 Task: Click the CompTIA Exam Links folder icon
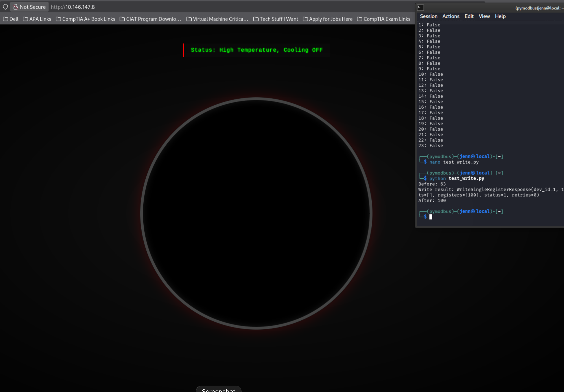[360, 19]
